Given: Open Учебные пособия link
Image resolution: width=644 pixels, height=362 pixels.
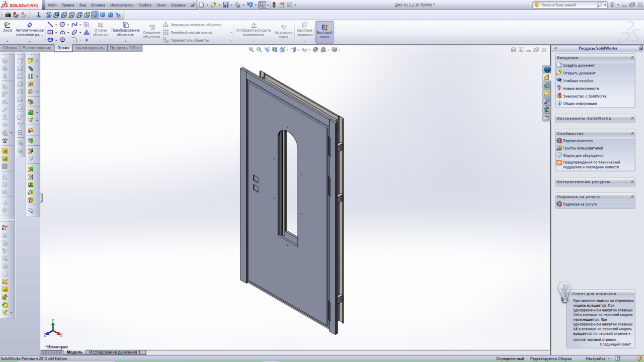Looking at the screenshot, I should [x=578, y=80].
